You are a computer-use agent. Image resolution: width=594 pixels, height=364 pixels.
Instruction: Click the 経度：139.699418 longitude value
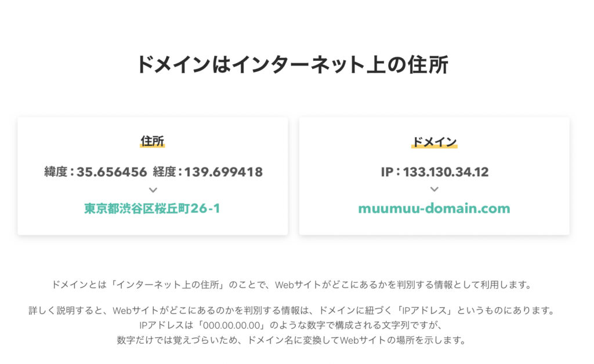tap(208, 172)
